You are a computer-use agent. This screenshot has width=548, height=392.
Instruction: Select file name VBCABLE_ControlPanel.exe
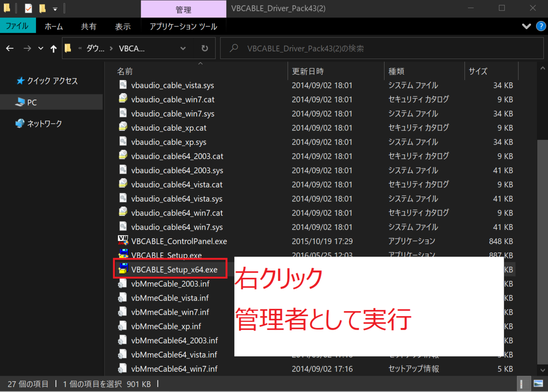tap(179, 241)
